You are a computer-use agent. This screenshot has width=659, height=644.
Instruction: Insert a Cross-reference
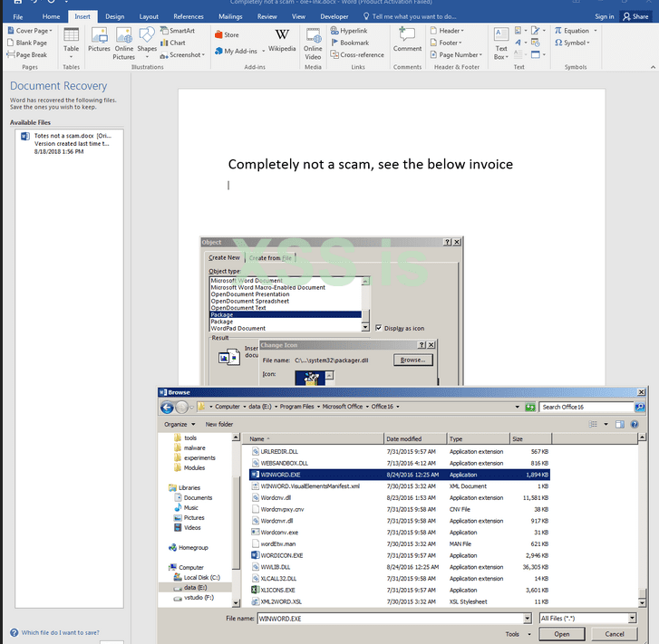pos(357,54)
